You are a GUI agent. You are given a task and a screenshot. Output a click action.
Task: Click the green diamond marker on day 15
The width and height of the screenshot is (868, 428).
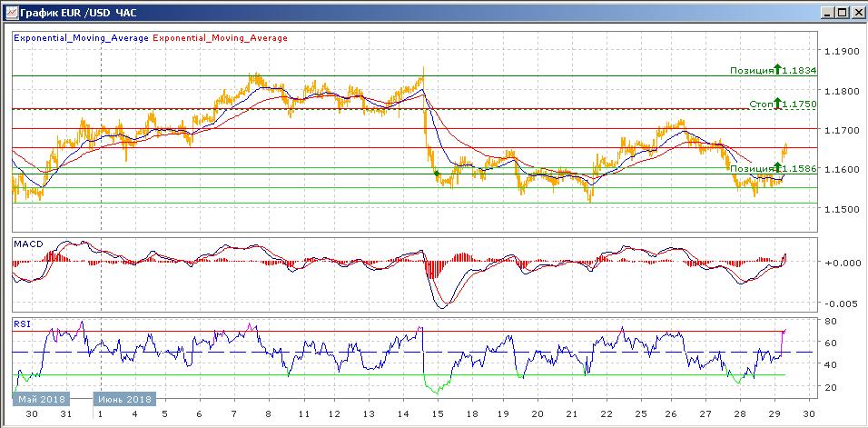437,174
